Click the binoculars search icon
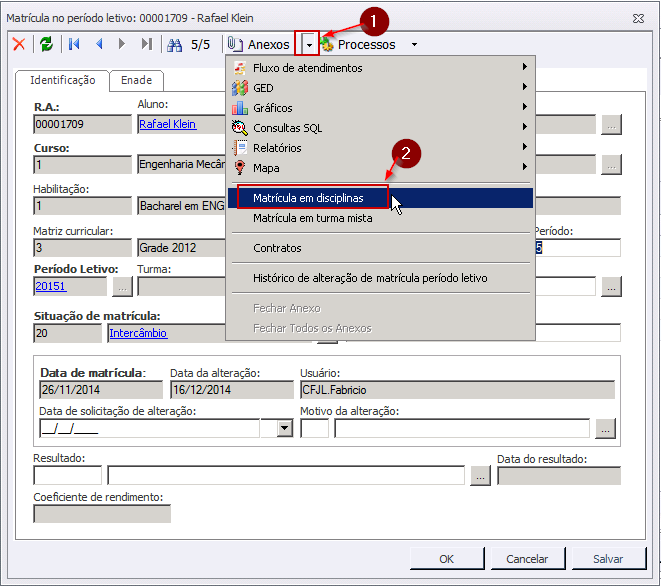This screenshot has height=587, width=661. pos(175,44)
